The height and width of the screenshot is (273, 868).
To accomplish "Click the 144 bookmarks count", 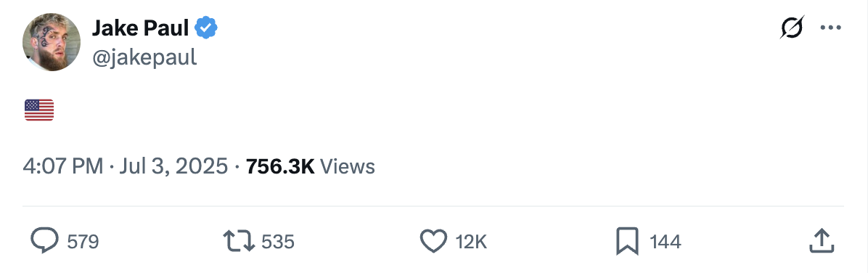I will click(665, 242).
